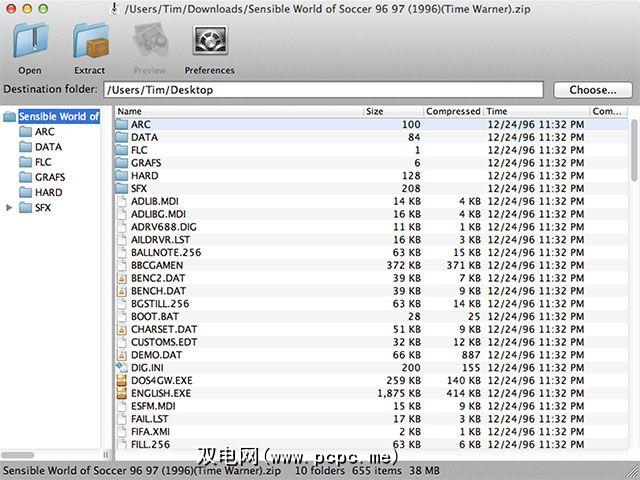Click the BENCH.DAT file icon

[x=122, y=291]
